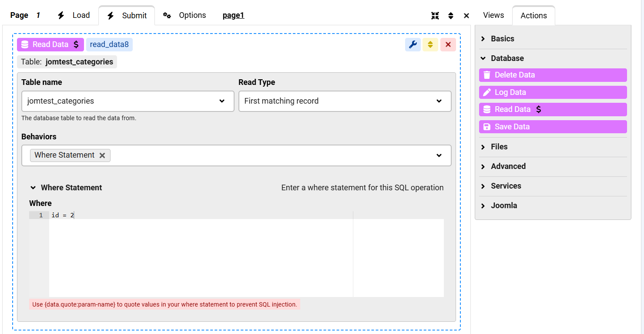Viewport: 644px width, 334px height.
Task: Delete the read_data8 action with red X
Action: pos(448,44)
